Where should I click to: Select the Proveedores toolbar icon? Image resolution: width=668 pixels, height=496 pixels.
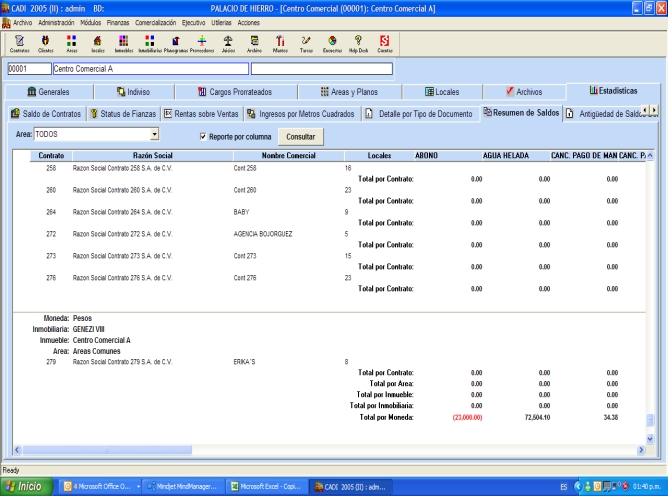click(x=201, y=43)
